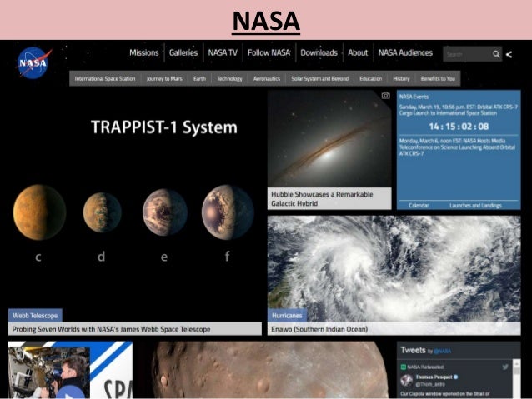Open the Downloads menu
The image size is (532, 399).
(x=319, y=52)
